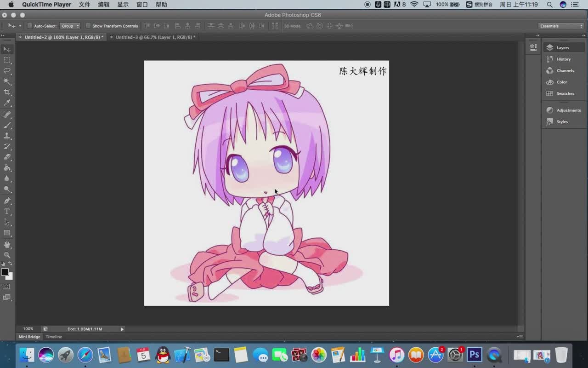
Task: Collapse the right panel dock arrows
Action: point(583,35)
